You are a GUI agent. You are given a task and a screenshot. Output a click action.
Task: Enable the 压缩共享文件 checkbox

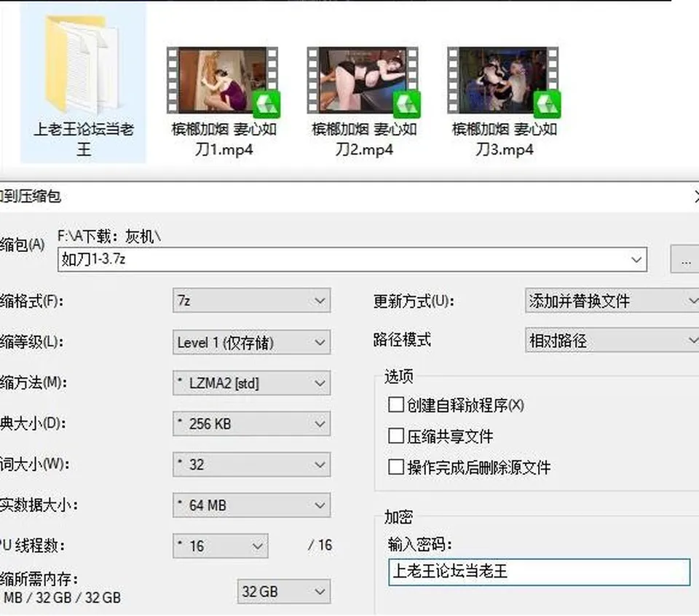[396, 436]
